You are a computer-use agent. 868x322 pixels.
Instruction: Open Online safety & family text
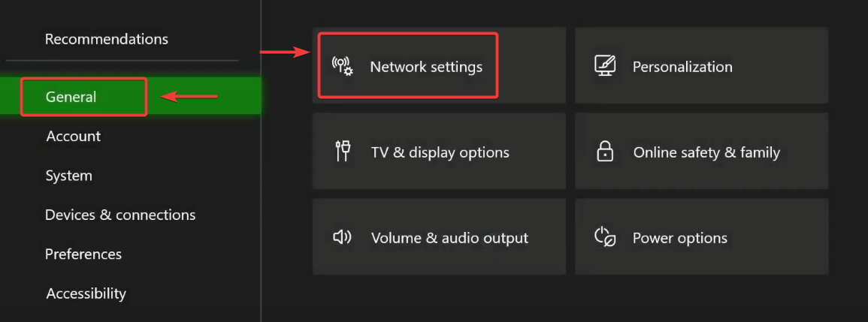pyautogui.click(x=706, y=152)
